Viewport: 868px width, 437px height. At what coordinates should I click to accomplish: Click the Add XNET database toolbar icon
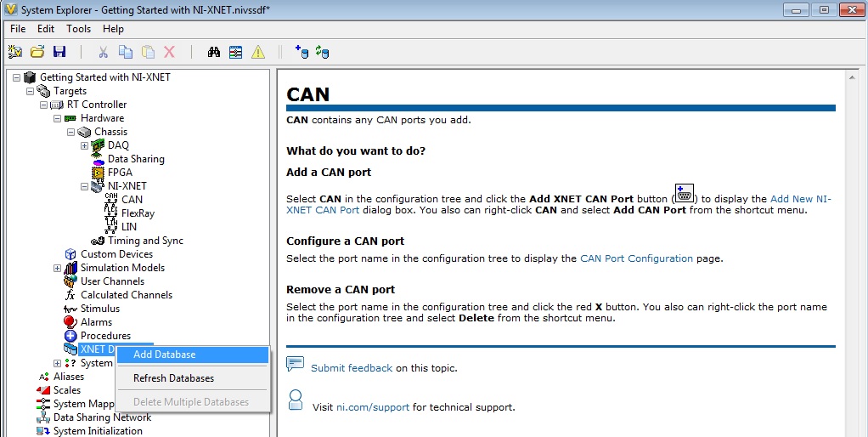coord(302,52)
